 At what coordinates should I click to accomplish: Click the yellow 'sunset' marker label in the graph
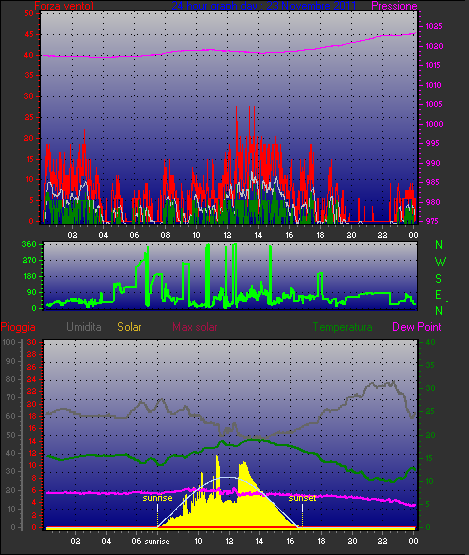point(302,498)
